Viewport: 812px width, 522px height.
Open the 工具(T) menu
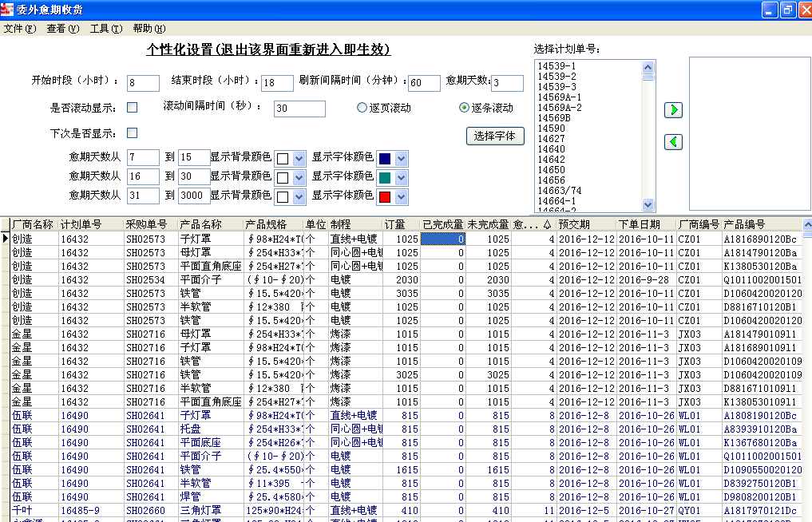(105, 29)
